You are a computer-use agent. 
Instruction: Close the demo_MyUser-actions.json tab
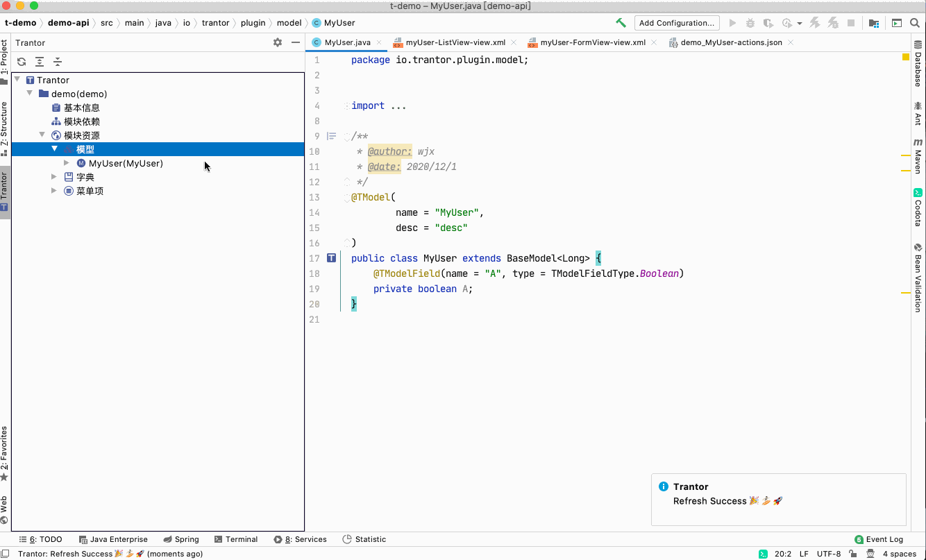(791, 42)
